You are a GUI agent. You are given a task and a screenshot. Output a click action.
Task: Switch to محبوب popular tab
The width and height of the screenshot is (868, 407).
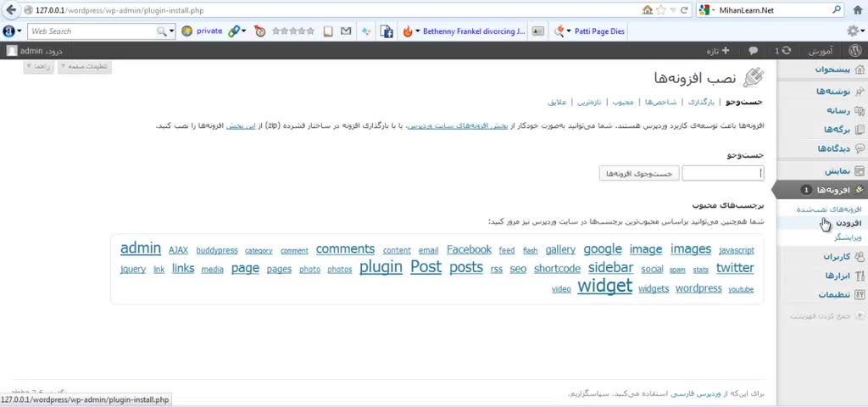pyautogui.click(x=623, y=102)
